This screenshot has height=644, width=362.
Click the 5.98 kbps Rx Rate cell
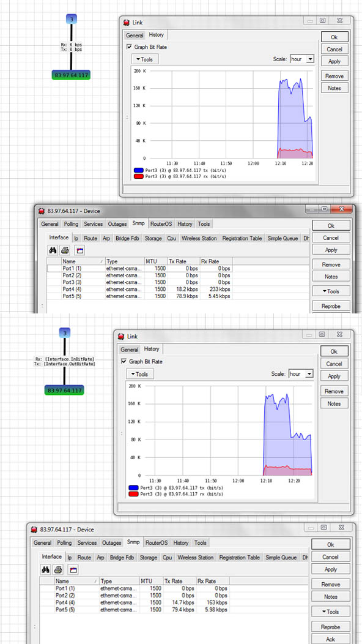point(212,610)
